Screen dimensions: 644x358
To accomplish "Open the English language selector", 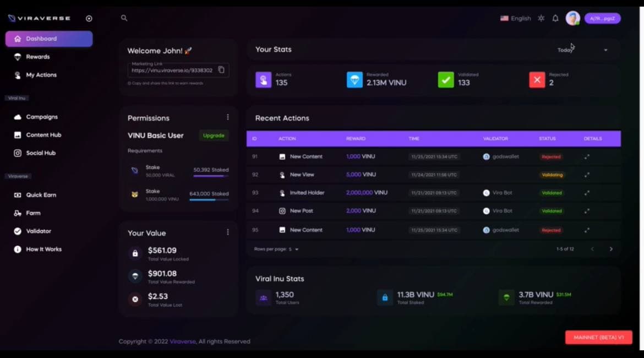I will tap(516, 19).
